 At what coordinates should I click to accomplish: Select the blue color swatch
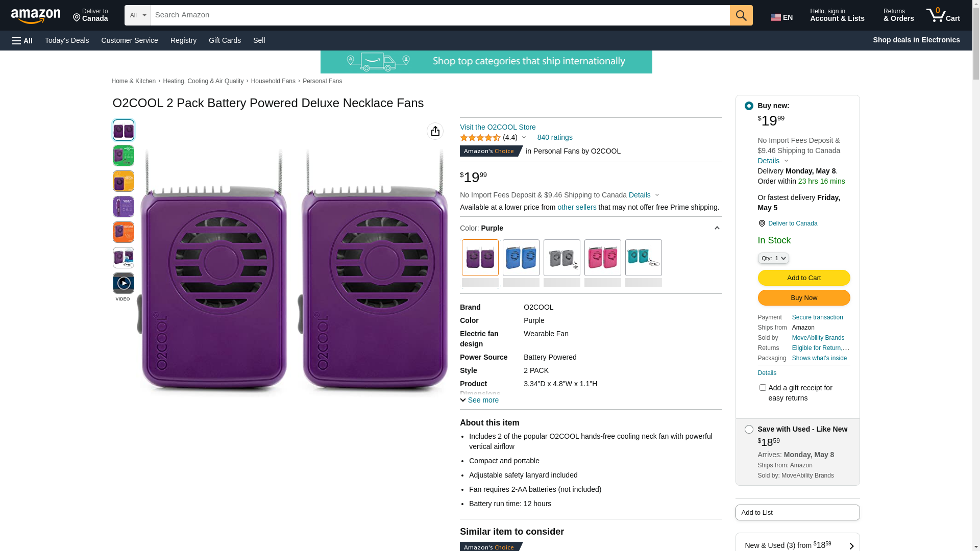point(521,258)
